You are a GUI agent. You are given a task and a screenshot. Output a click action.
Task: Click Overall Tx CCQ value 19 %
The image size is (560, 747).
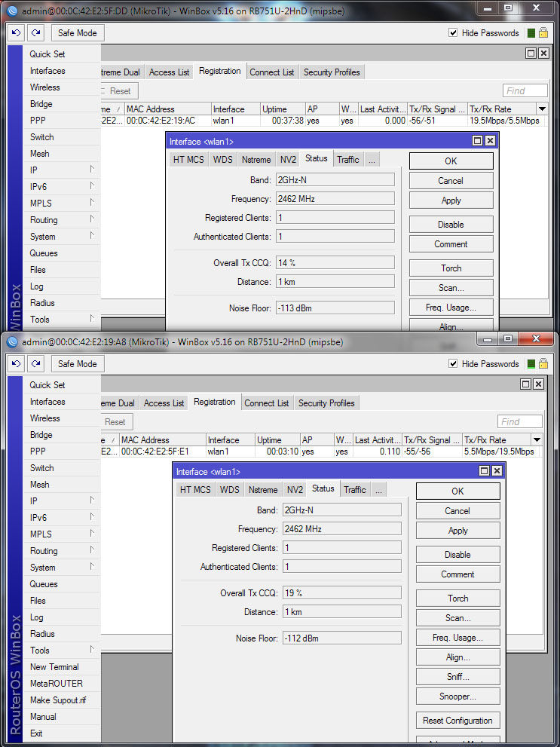(342, 593)
